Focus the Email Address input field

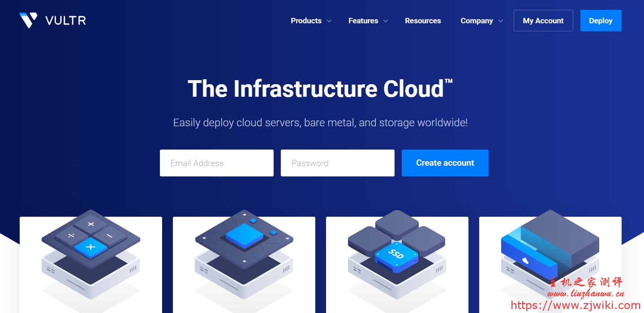(x=216, y=163)
